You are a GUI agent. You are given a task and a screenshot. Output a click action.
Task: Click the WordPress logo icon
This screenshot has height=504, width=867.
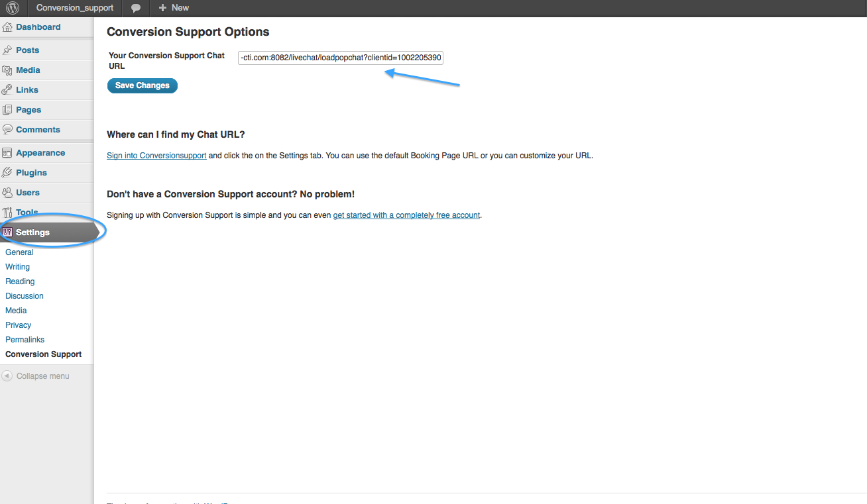coord(13,8)
